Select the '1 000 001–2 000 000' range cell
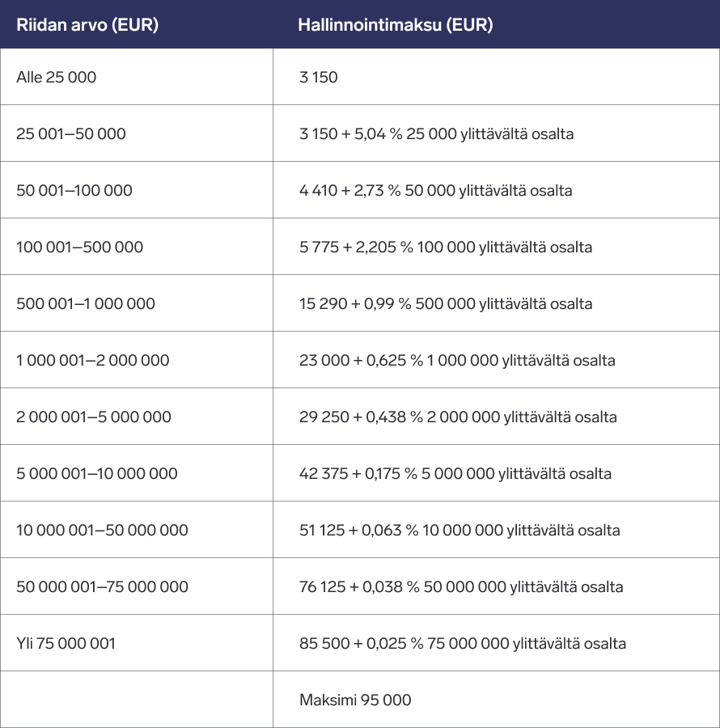Image resolution: width=720 pixels, height=728 pixels. point(93,361)
